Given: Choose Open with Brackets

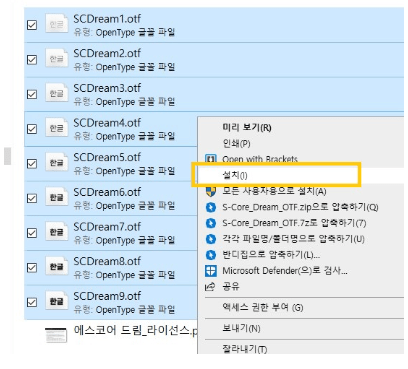Looking at the screenshot, I should (260, 159).
